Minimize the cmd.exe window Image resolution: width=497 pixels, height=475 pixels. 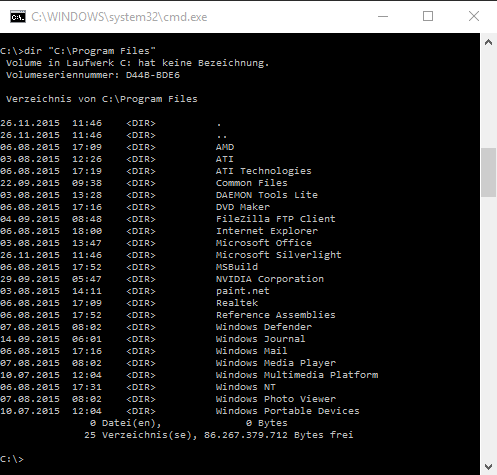[383, 16]
